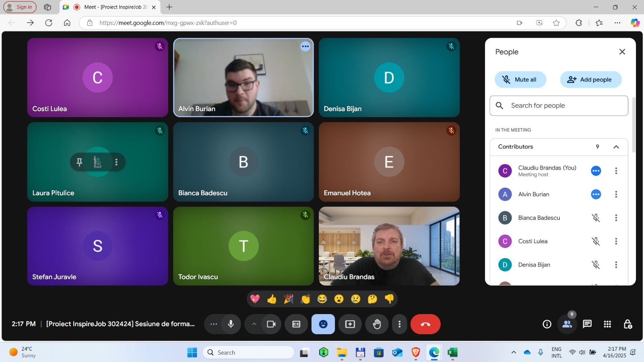Click Alvin Burian's speaking indicator in list

tap(596, 194)
